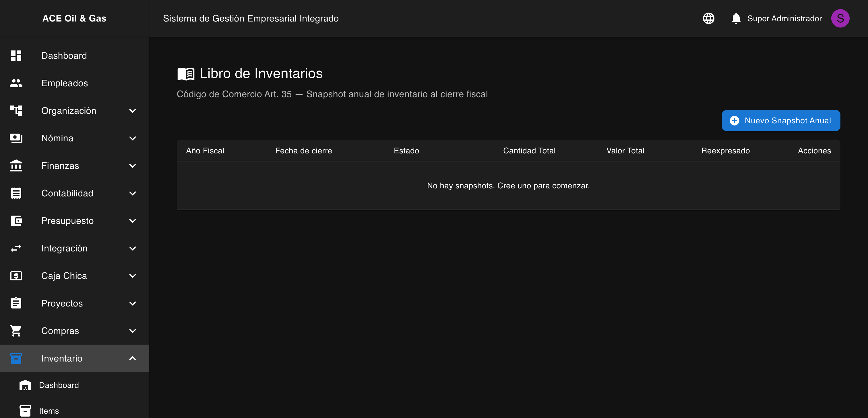The height and width of the screenshot is (418, 868).
Task: Click the 'No hay snapshots' empty message
Action: [x=508, y=186]
